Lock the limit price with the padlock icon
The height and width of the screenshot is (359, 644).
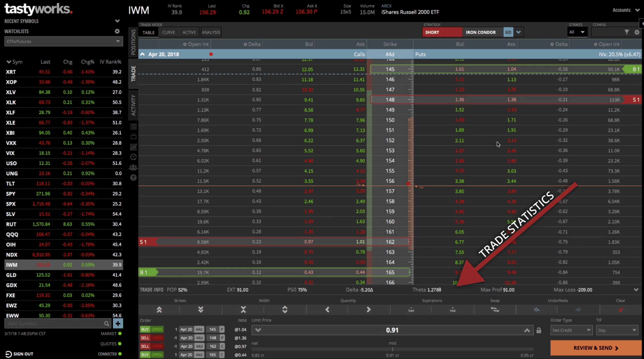pos(539,330)
